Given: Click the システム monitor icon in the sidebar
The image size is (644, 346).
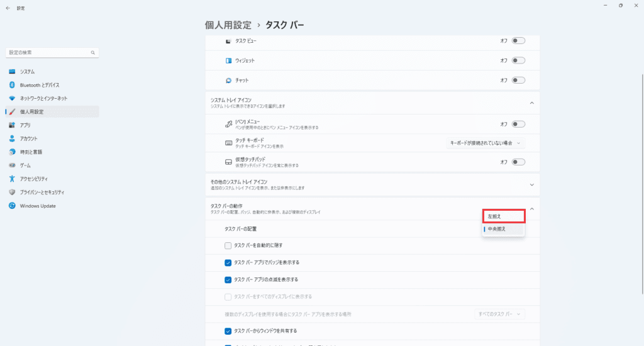Looking at the screenshot, I should (12, 72).
